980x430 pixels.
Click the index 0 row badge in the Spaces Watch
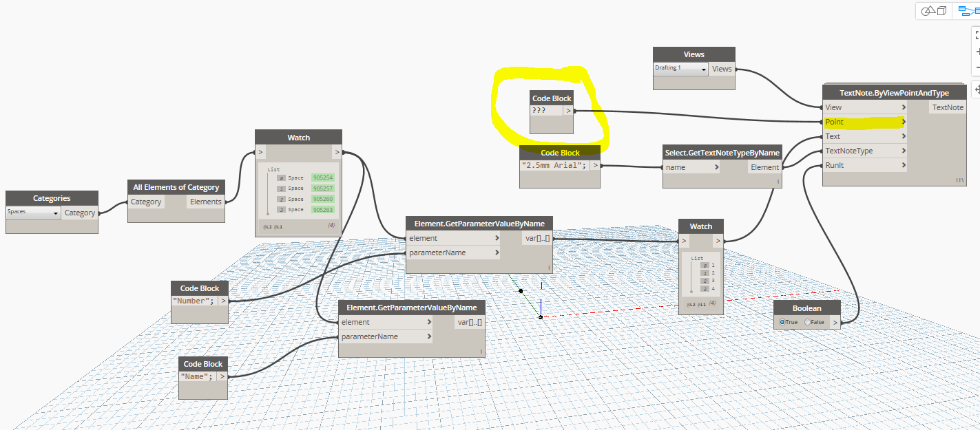point(281,178)
